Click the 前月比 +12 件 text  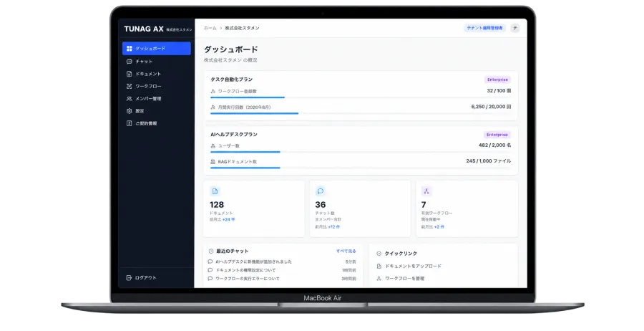point(327,227)
